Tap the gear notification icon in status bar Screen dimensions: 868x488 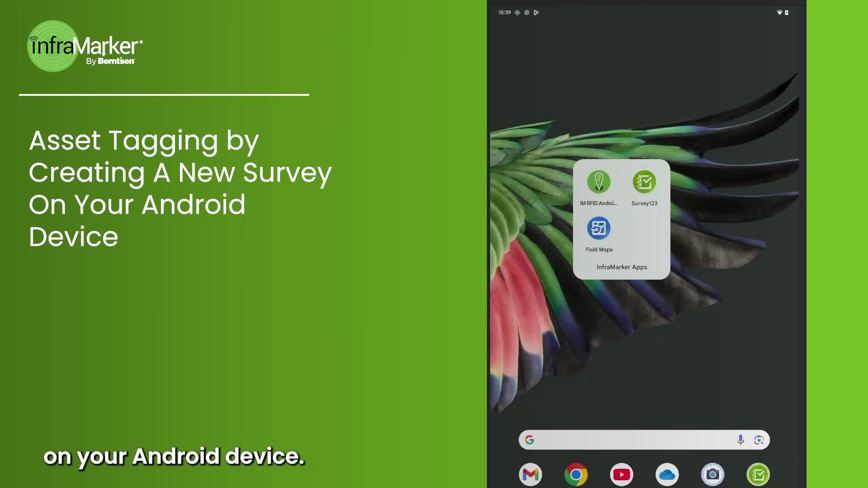(527, 13)
